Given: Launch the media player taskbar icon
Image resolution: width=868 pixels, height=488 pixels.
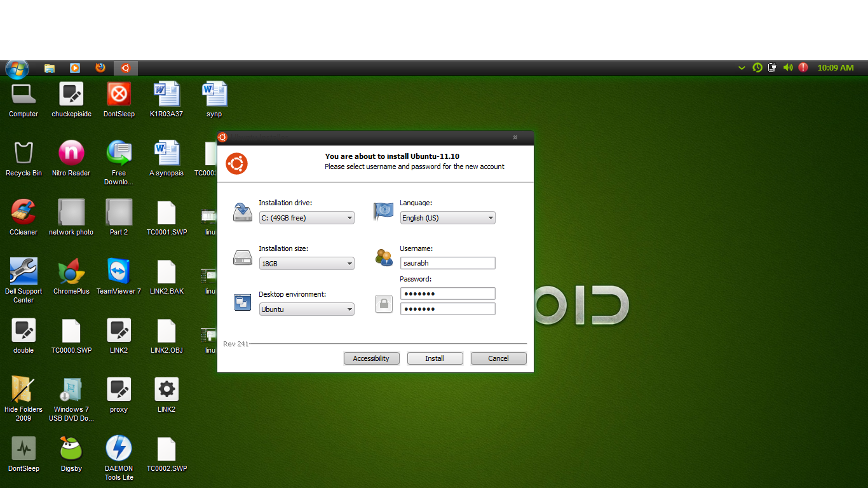Looking at the screenshot, I should pyautogui.click(x=75, y=68).
